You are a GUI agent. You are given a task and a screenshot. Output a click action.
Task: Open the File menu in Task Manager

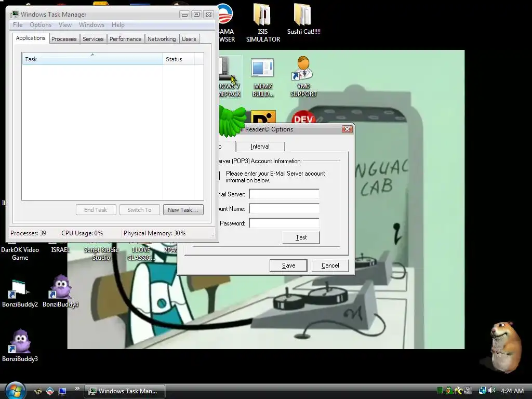(18, 25)
